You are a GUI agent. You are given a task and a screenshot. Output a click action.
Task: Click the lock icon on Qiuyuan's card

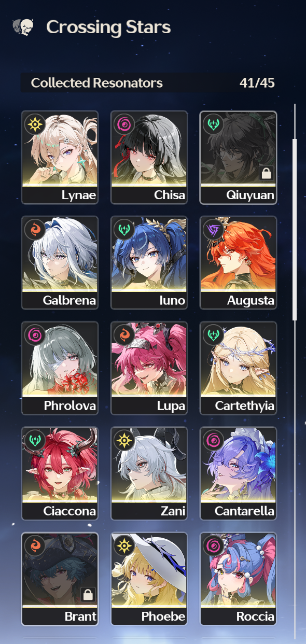266,173
